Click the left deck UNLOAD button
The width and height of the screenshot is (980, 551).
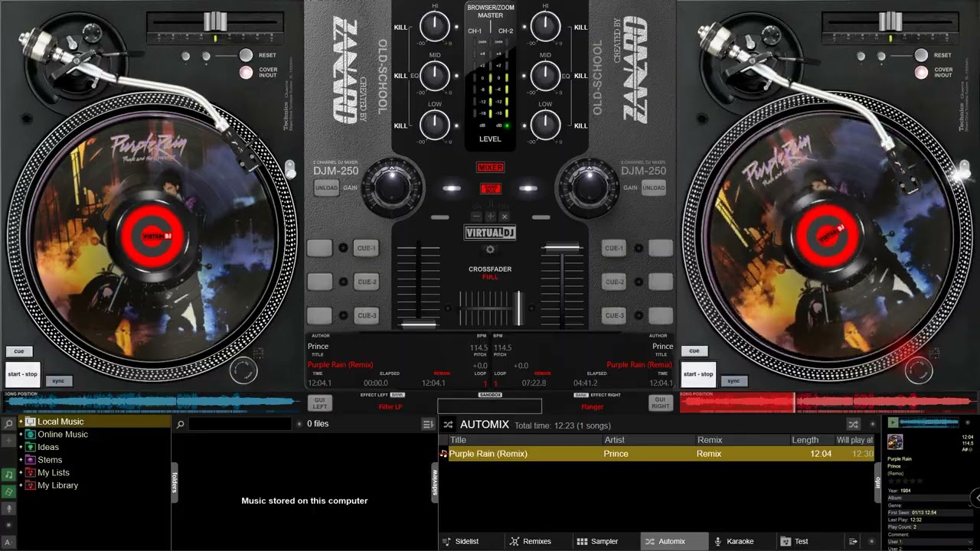point(326,187)
